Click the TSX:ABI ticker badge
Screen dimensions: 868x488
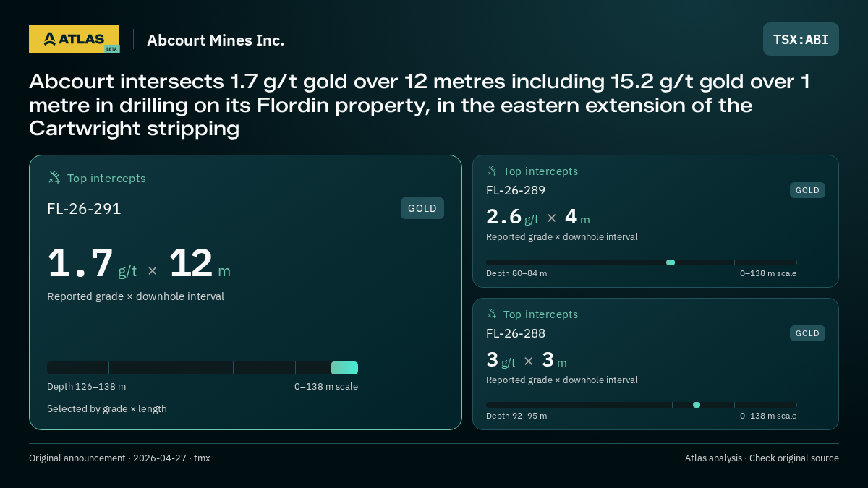point(801,39)
